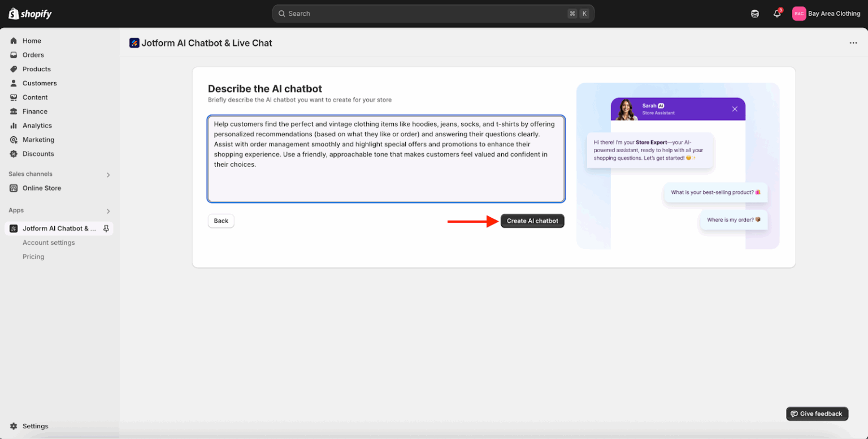This screenshot has width=868, height=439.
Task: Open the Orders section
Action: pyautogui.click(x=34, y=54)
